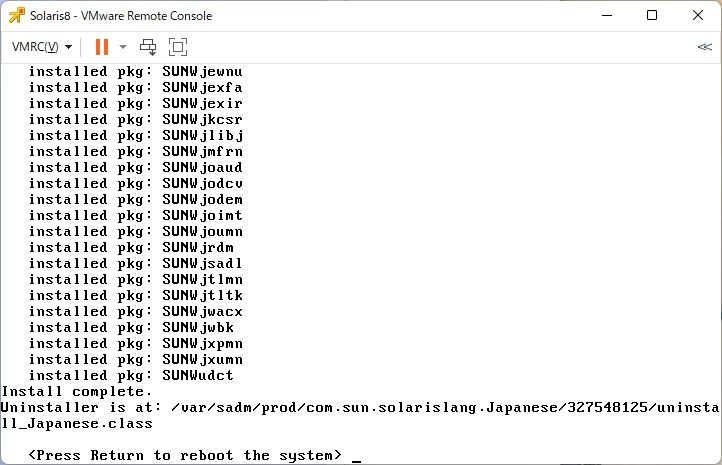
Task: Click the SUNWjewnu package line
Action: (x=135, y=71)
